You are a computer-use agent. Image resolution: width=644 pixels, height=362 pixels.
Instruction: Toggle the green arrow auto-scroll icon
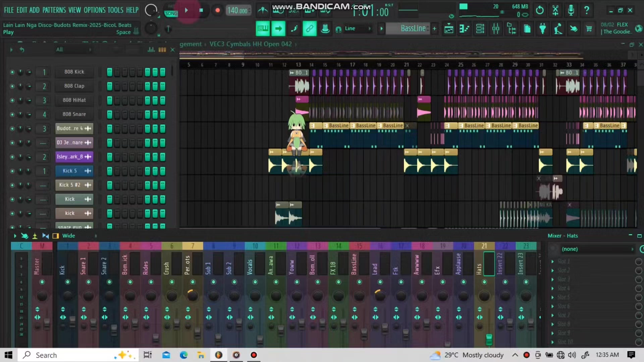click(x=278, y=29)
